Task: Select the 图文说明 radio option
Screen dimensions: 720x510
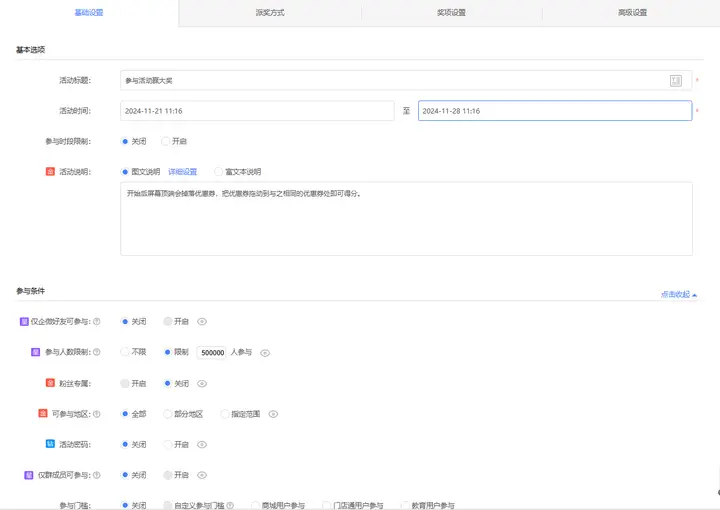Action: tap(124, 172)
